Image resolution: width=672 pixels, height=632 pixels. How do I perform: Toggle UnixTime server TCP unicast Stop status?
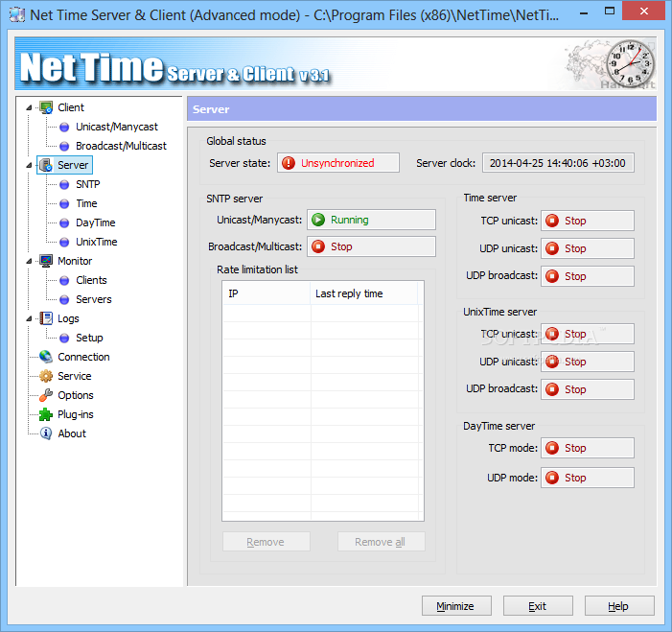tap(587, 334)
